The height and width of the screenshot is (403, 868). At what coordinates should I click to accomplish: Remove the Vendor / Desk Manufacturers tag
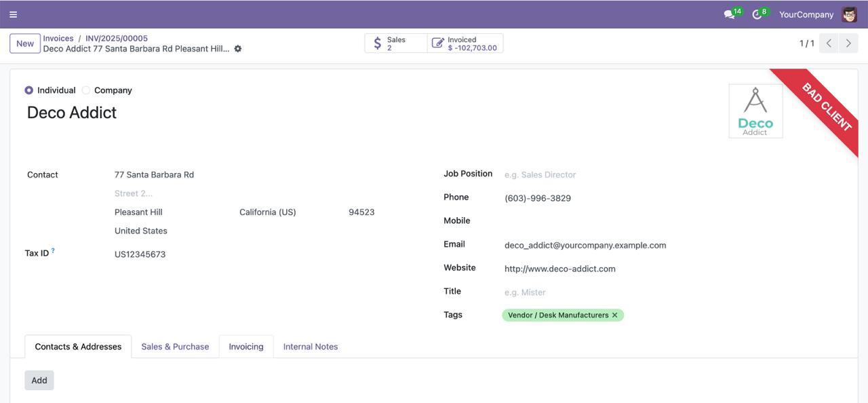point(615,315)
